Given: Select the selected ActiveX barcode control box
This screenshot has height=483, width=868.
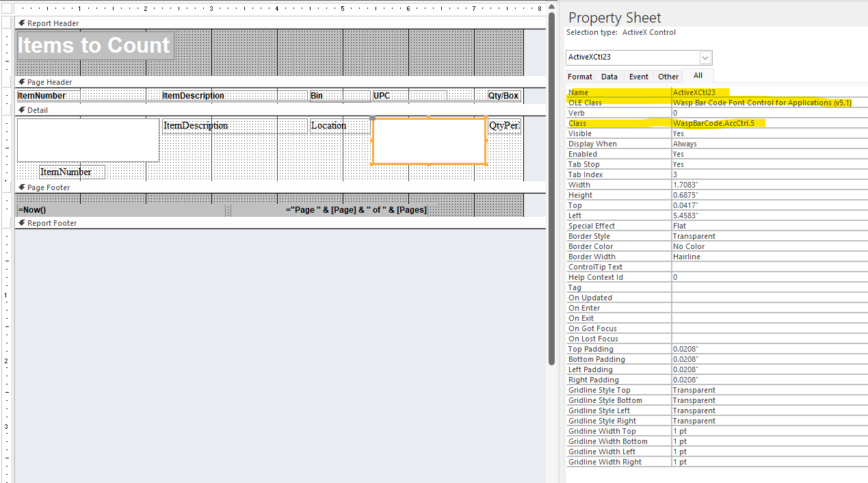Looking at the screenshot, I should [429, 141].
